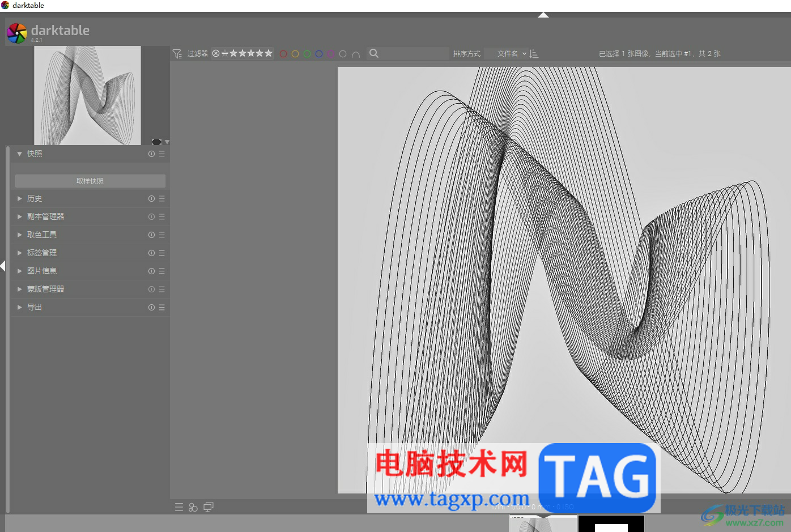Screen dimensions: 791x532
Task: Click the reset icon of 副本管理器 module
Action: [151, 216]
